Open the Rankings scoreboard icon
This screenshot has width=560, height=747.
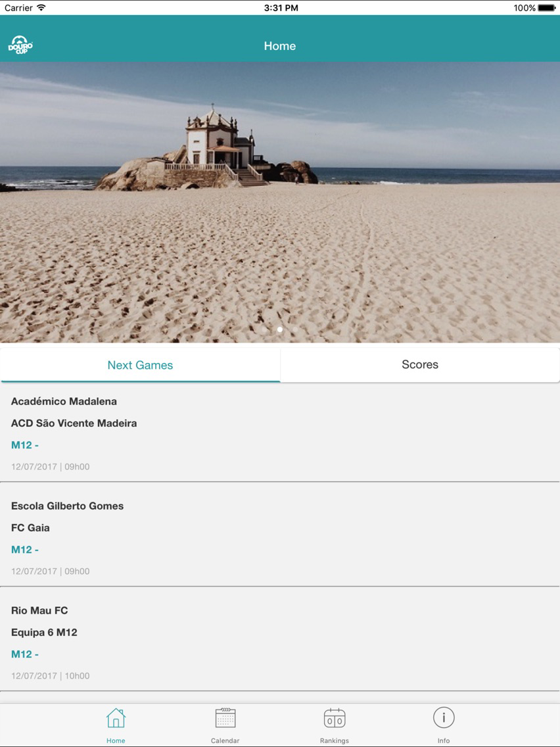[335, 718]
